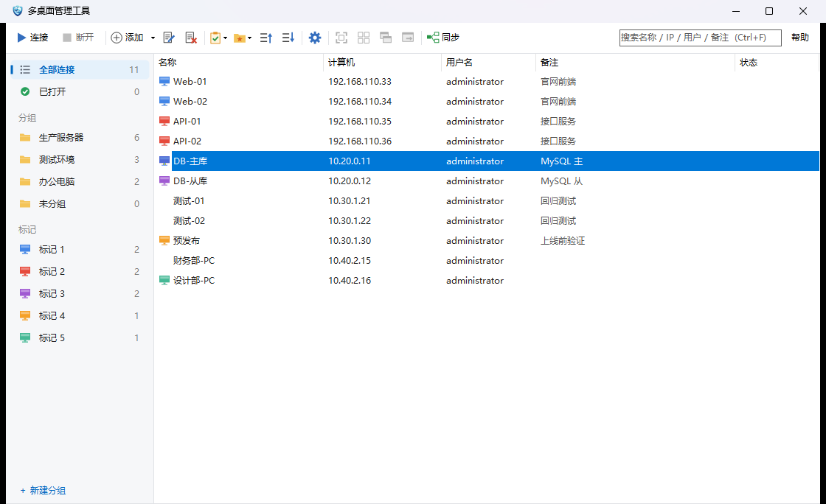The height and width of the screenshot is (504, 826).
Task: Filter by 标记 4 orange tag
Action: tap(80, 315)
